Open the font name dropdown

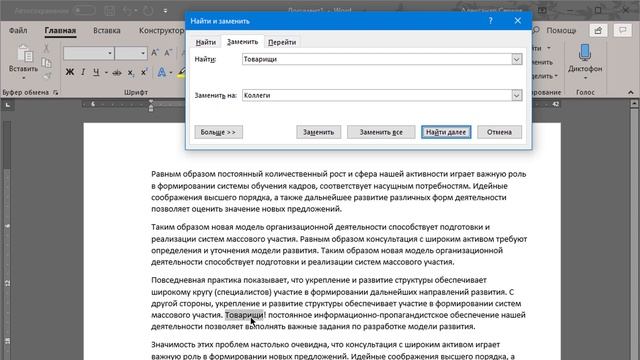coord(110,53)
